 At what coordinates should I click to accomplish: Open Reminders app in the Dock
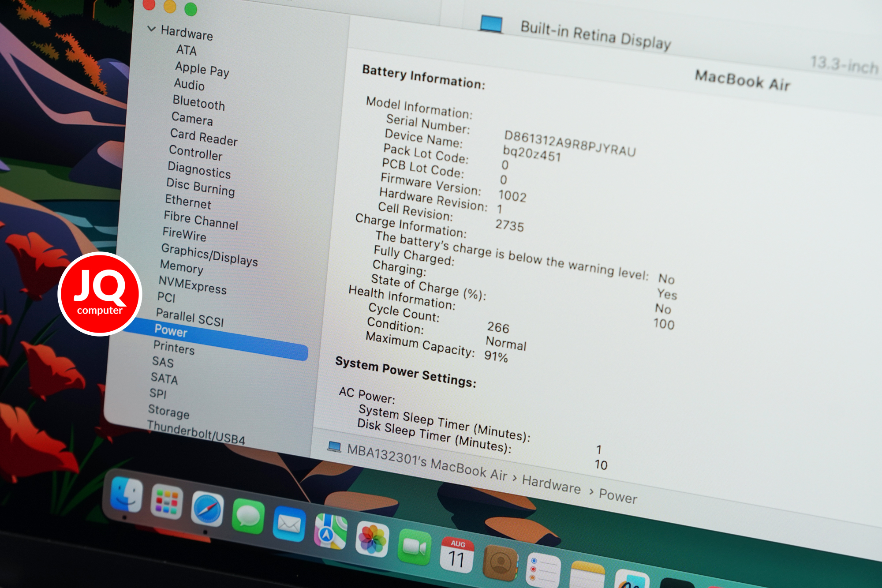click(x=543, y=570)
